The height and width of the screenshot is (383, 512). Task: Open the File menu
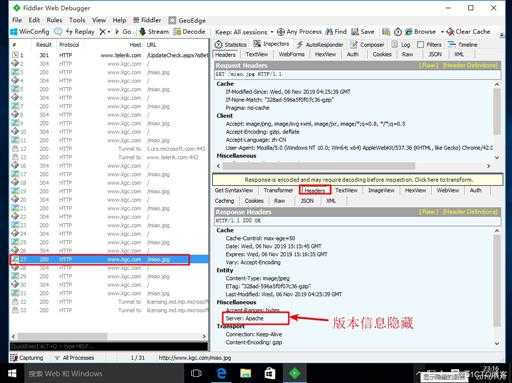[17, 20]
